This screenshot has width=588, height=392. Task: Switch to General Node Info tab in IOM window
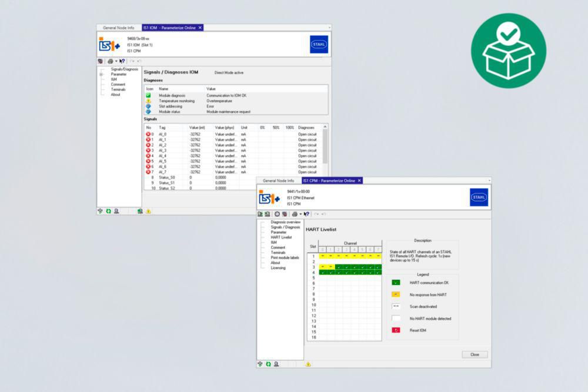(x=119, y=28)
